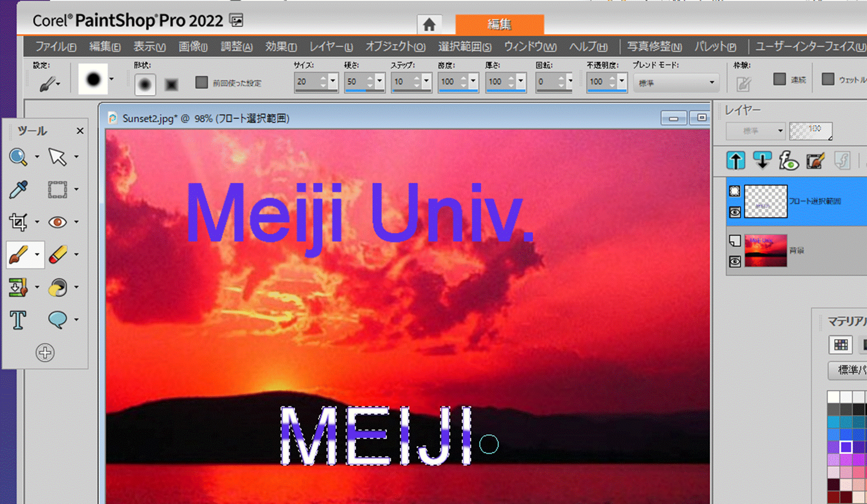Open the ユーザーインターフェイス menu
The height and width of the screenshot is (504, 867).
click(810, 47)
